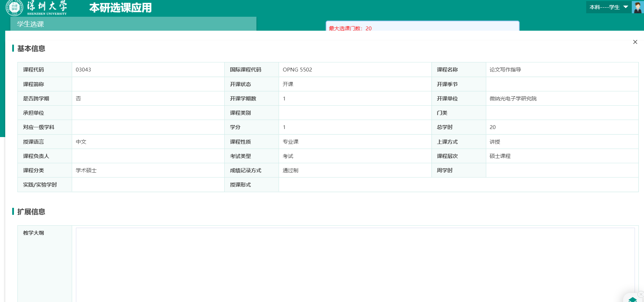This screenshot has height=302, width=644.
Task: Click the course code value 03043
Action: point(83,70)
